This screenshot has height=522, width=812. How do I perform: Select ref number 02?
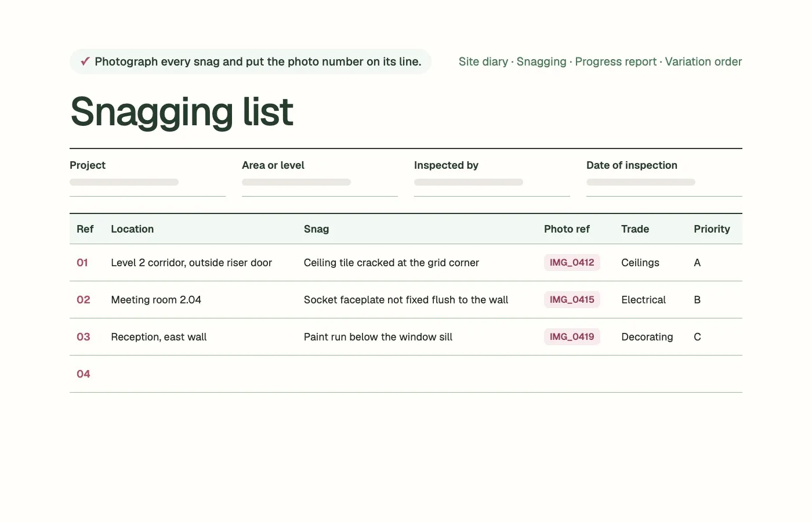84,300
